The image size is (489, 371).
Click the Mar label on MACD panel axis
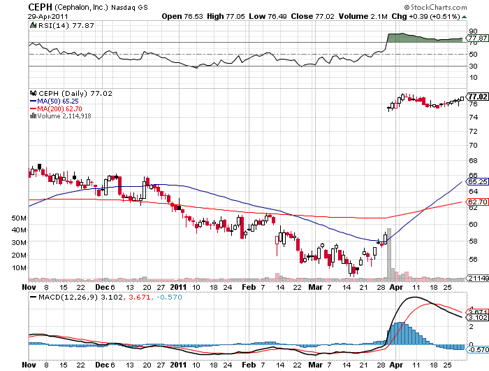315,365
